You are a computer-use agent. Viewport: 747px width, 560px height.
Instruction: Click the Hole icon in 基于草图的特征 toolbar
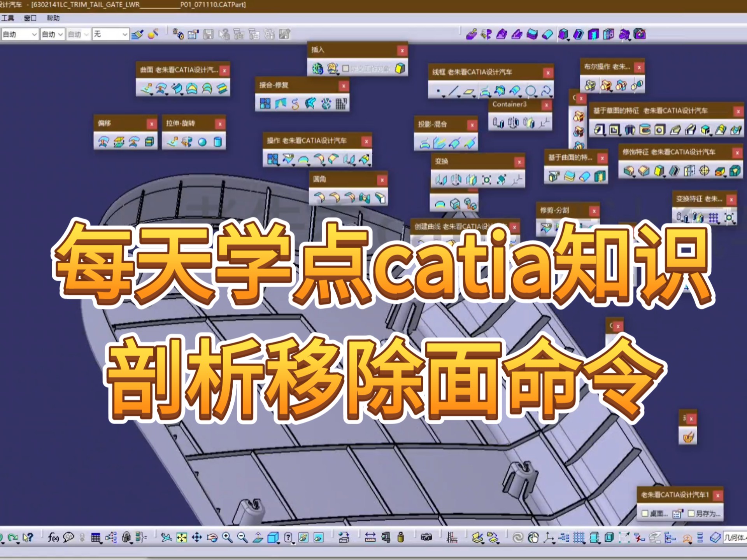coord(659,129)
